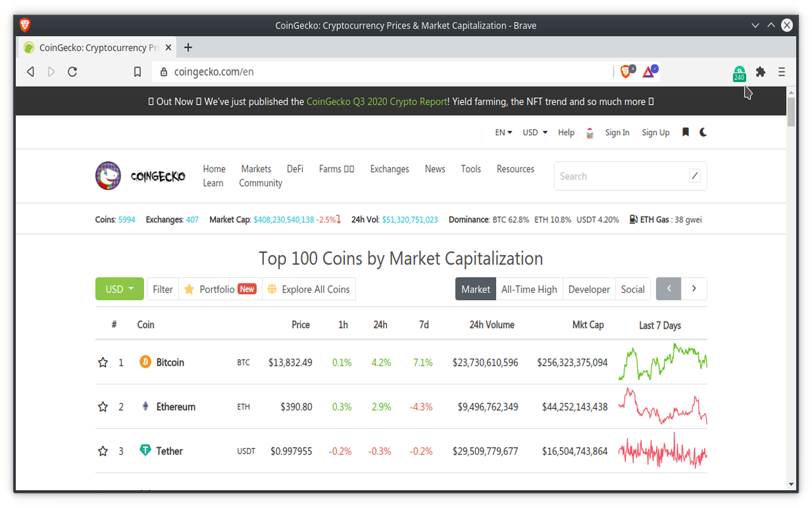
Task: Click the page vertical scrollbar thumb
Action: tap(791, 112)
